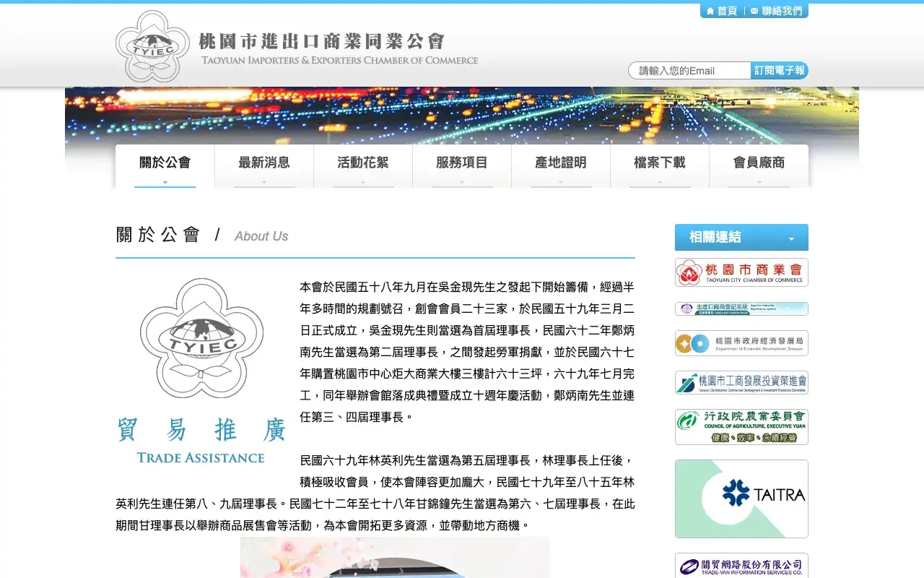Image resolution: width=924 pixels, height=578 pixels.
Task: Expand the arrow under 關於公會
Action: click(165, 182)
